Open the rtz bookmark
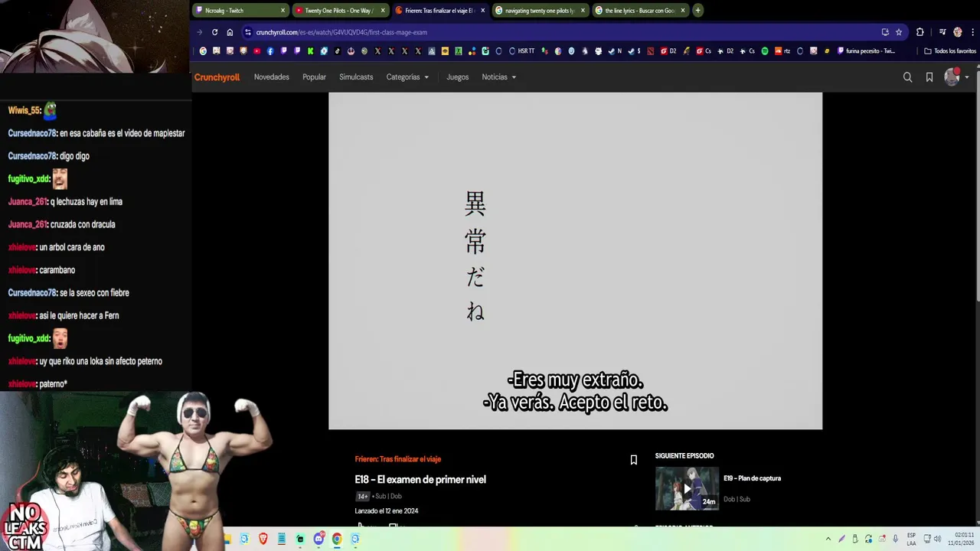The width and height of the screenshot is (980, 551). point(782,51)
